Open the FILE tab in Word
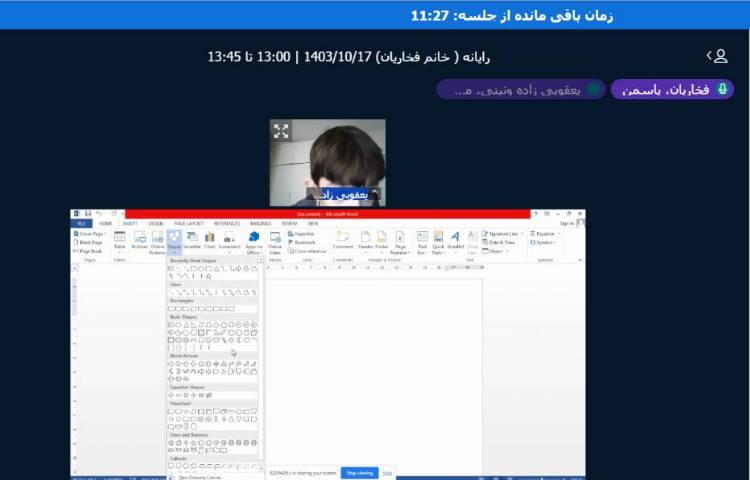The height and width of the screenshot is (480, 750). (81, 223)
